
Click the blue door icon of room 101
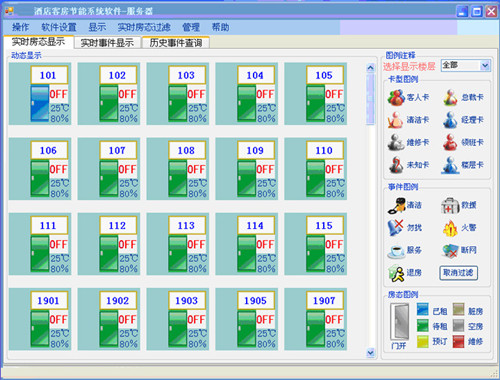pos(39,103)
